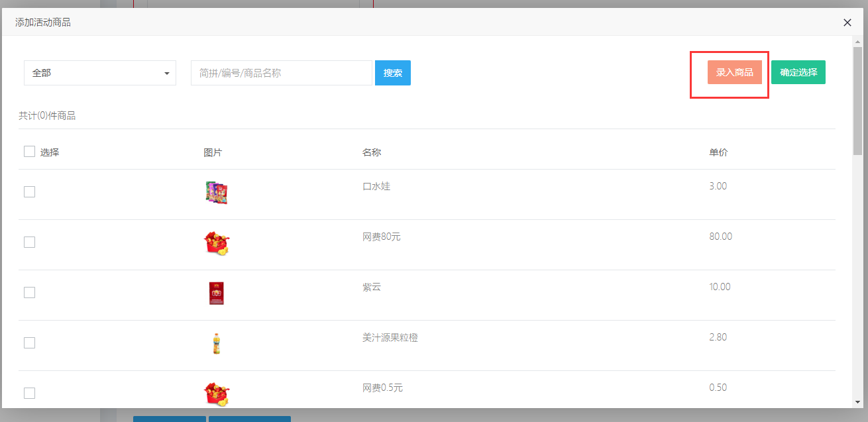Toggle the select-all 选择 checkbox
Viewport: 868px width, 422px height.
point(29,152)
